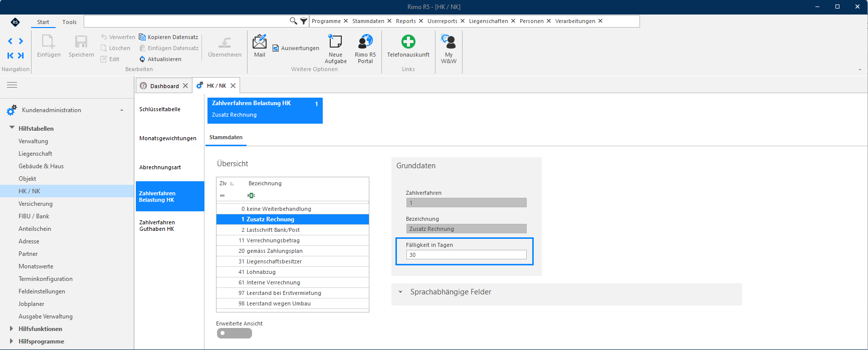This screenshot has width=868, height=350.
Task: Collapse the ribbon with the arrow
Action: coord(860,70)
